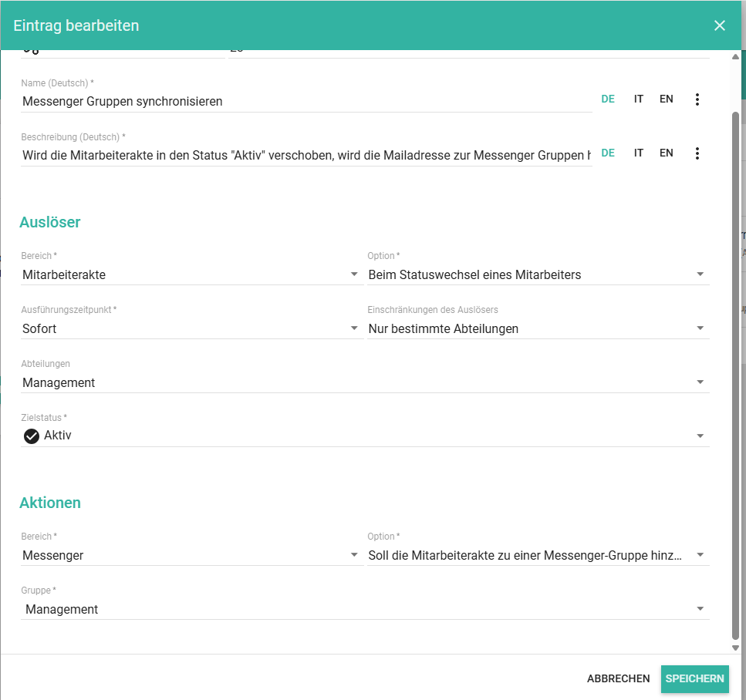The image size is (746, 700).
Task: Open three-dot menu beside Name field
Action: [x=697, y=99]
